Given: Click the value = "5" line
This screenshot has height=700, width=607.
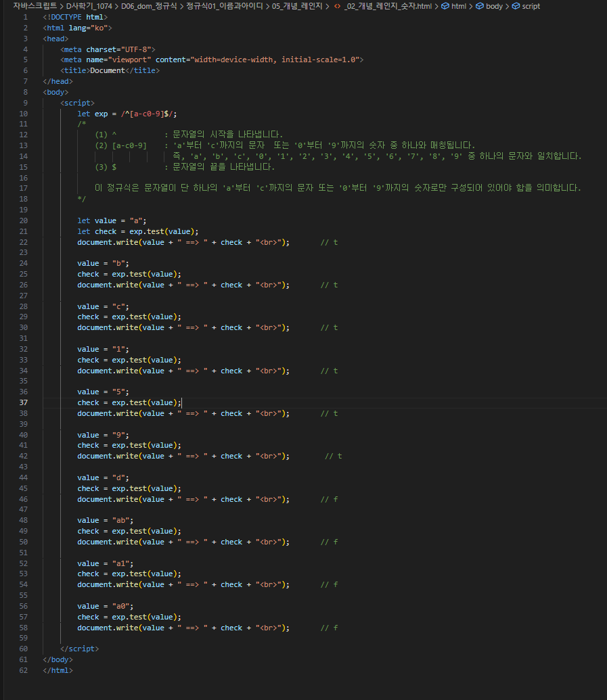Looking at the screenshot, I should (x=103, y=392).
